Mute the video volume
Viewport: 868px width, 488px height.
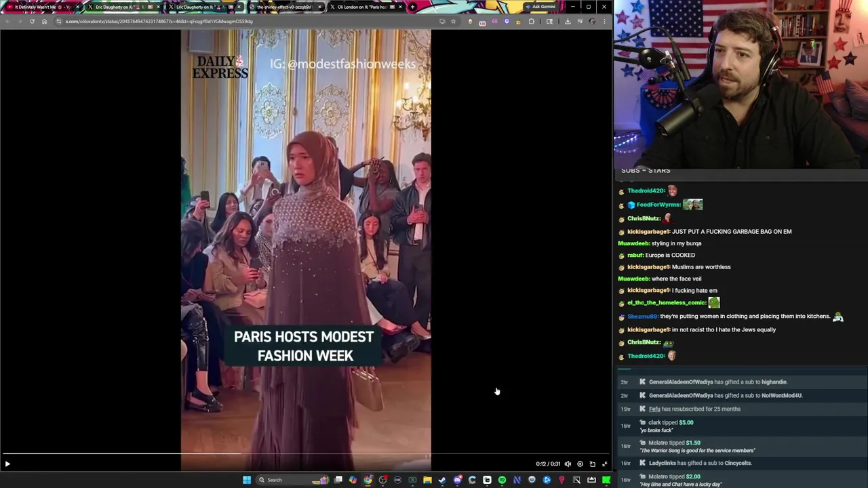pyautogui.click(x=568, y=464)
